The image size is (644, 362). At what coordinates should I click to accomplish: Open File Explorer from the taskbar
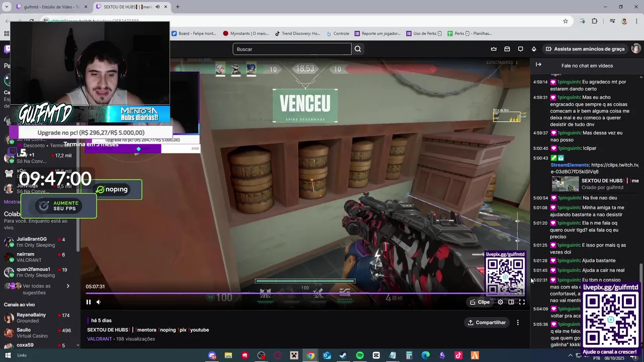pyautogui.click(x=228, y=355)
